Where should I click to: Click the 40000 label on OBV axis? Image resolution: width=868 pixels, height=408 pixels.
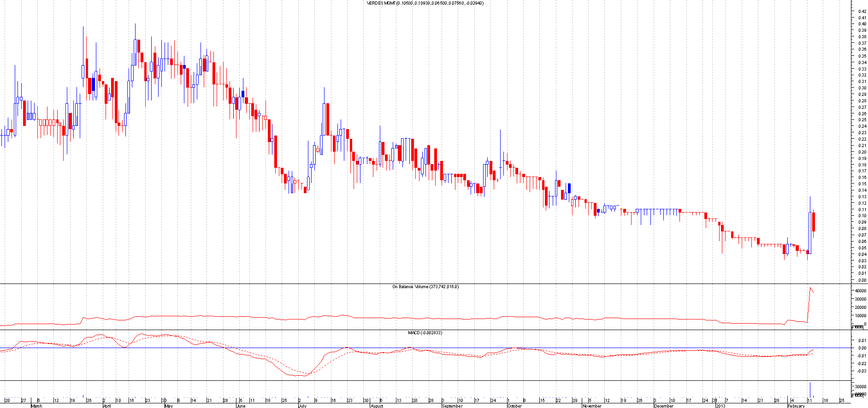pos(860,291)
